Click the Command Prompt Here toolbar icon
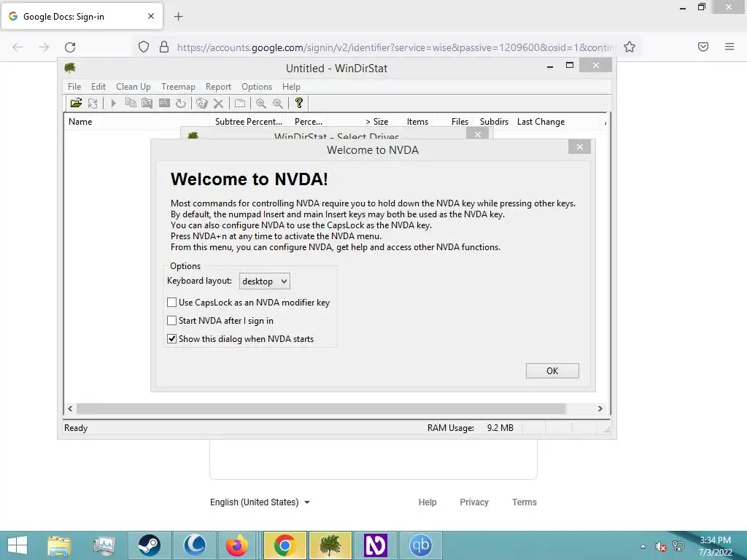747x560 pixels. click(x=164, y=103)
